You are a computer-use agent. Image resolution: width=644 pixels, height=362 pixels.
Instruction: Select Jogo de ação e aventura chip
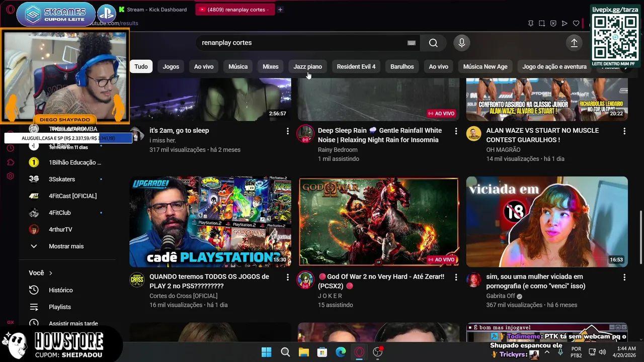tap(554, 66)
